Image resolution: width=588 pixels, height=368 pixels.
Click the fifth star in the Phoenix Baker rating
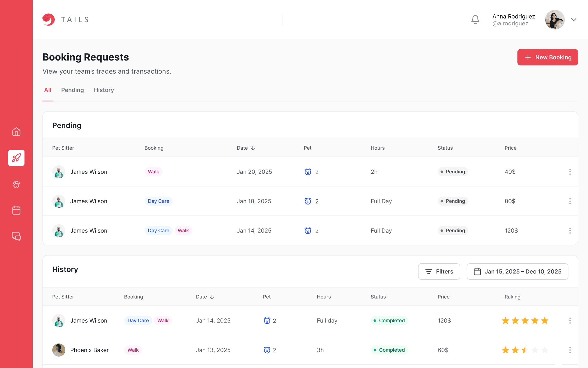(x=545, y=350)
